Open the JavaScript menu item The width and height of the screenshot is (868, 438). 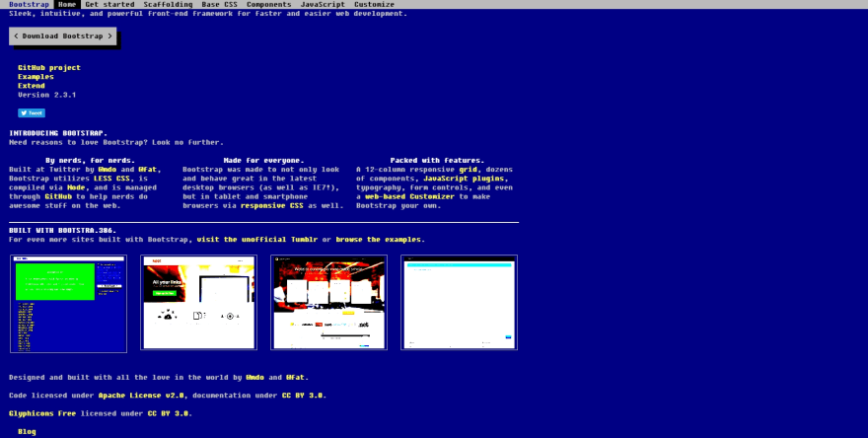323,4
